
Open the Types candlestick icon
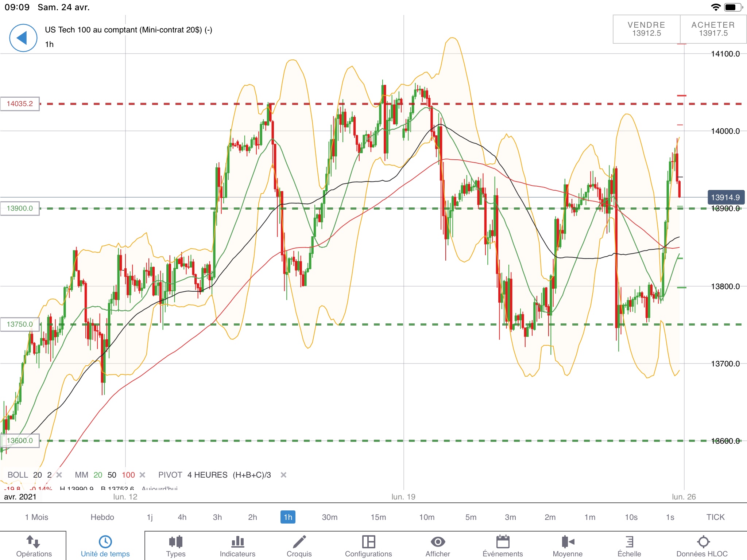point(175,546)
